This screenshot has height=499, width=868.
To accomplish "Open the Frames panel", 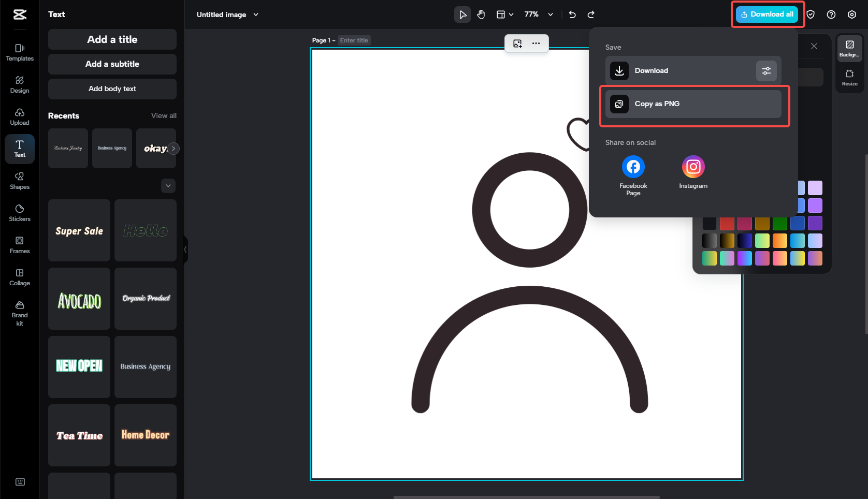I will click(x=19, y=244).
